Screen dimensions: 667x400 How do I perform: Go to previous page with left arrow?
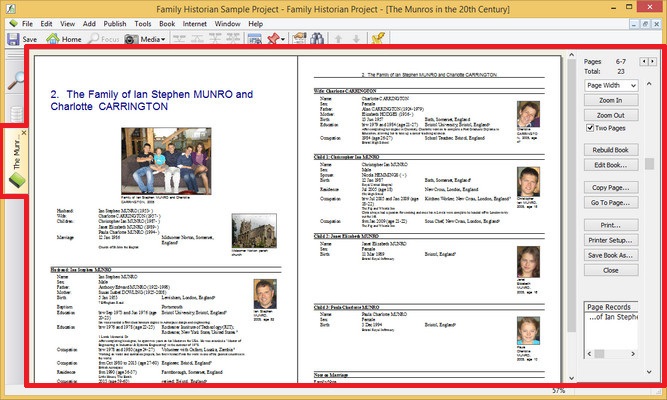pyautogui.click(x=643, y=62)
